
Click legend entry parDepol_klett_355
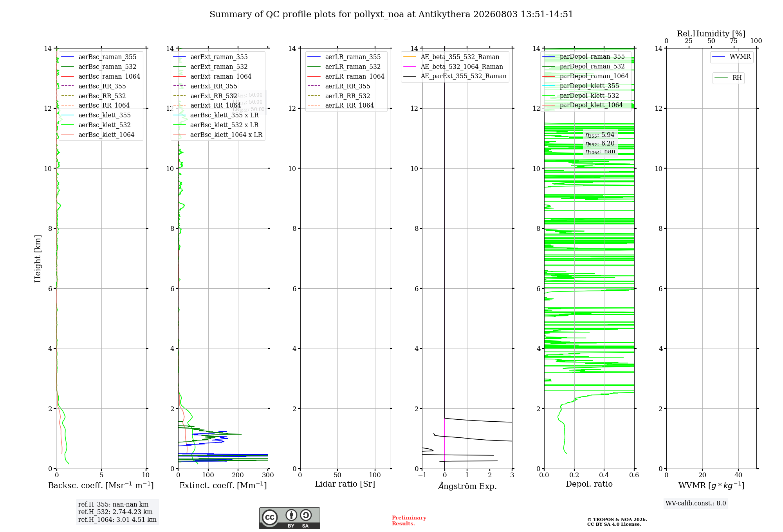point(581,86)
